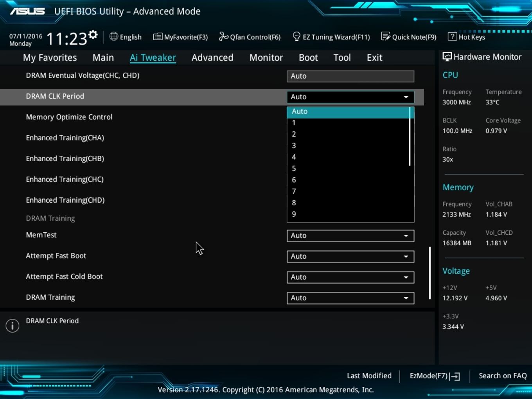Click the globe language icon

(114, 36)
